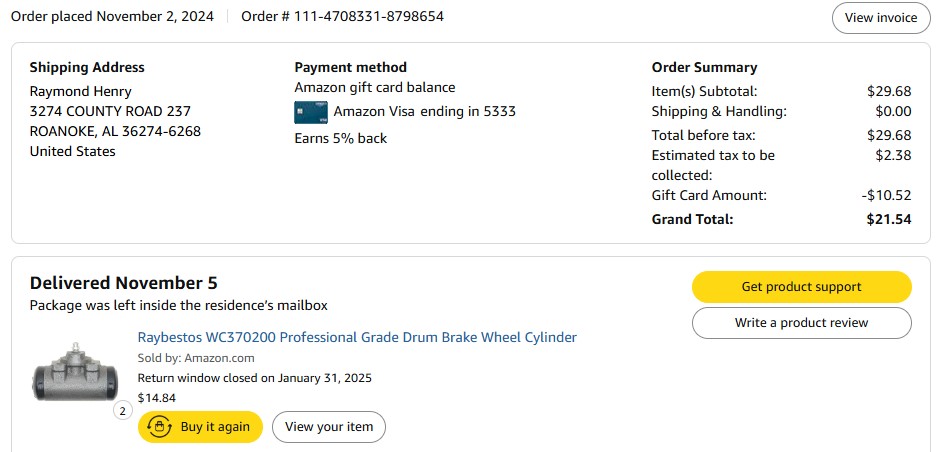Click the order number 111-4708331-8798654
The height and width of the screenshot is (452, 937).
(x=368, y=16)
